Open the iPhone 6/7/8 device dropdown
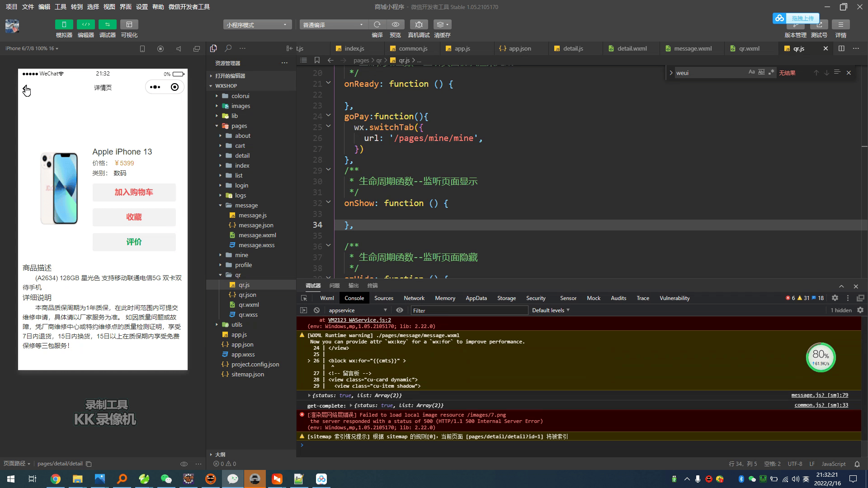This screenshot has height=488, width=868. (x=32, y=48)
